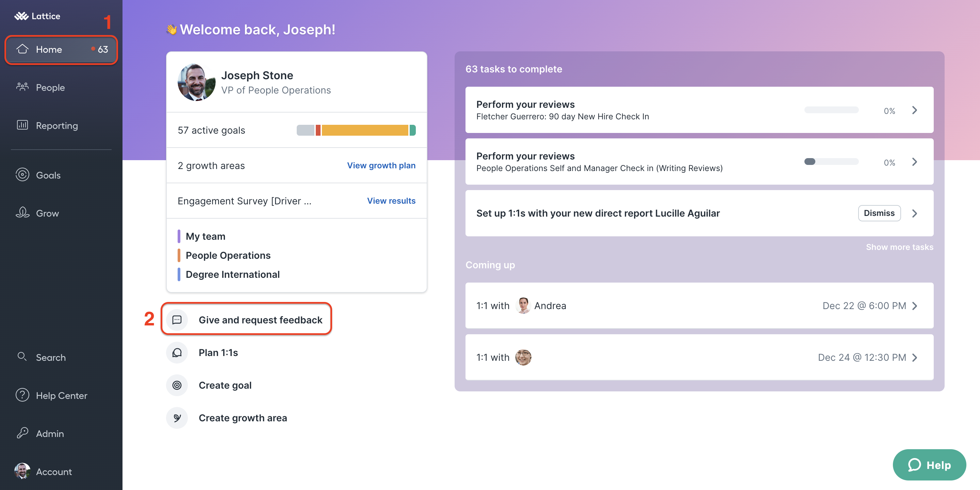Dismiss the Lucille Aguilar 1:1 task
980x490 pixels.
[x=879, y=213]
